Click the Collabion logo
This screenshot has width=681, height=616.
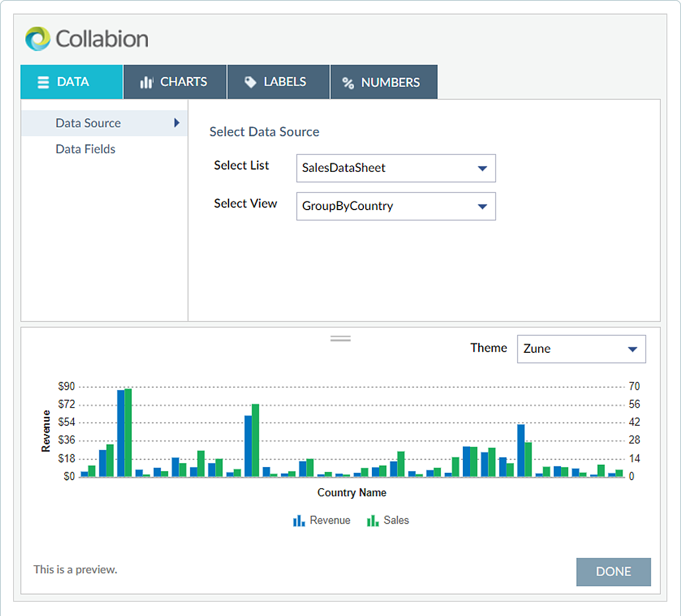[87, 39]
